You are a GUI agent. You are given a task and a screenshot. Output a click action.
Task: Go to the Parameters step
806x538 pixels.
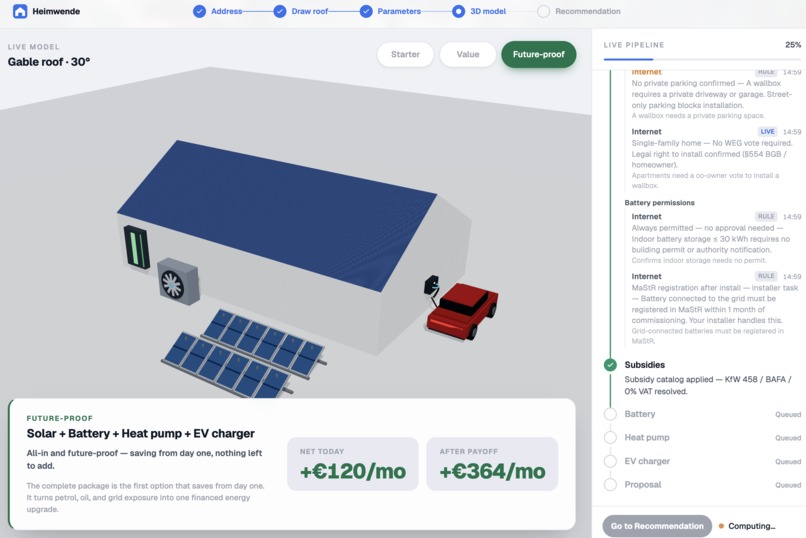(x=399, y=11)
